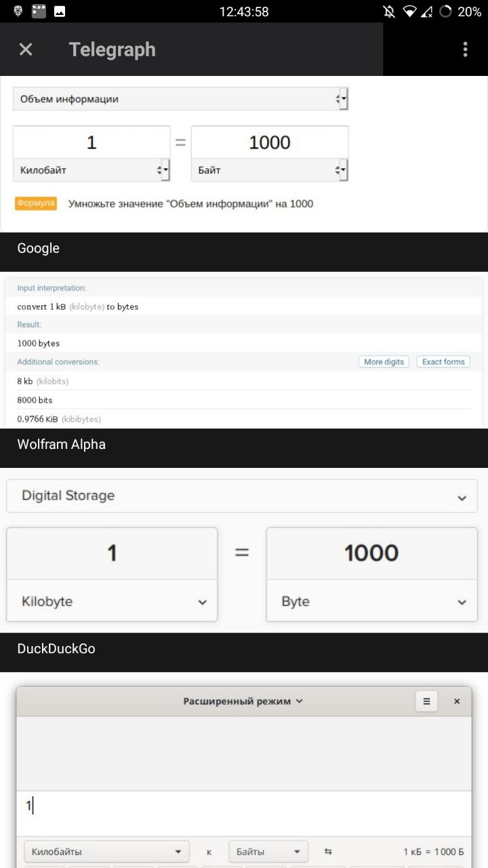
Task: Open the Байты target unit combo box
Action: 268,852
